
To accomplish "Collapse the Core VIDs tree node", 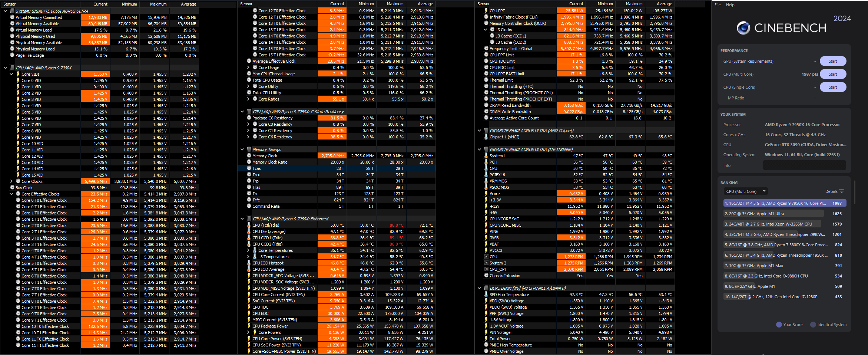I will pyautogui.click(x=11, y=74).
